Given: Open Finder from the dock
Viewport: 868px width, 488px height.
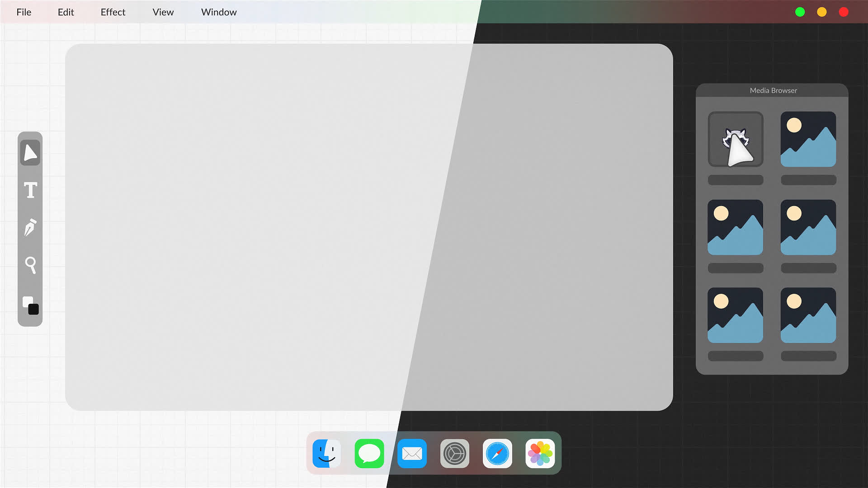Looking at the screenshot, I should coord(327,453).
